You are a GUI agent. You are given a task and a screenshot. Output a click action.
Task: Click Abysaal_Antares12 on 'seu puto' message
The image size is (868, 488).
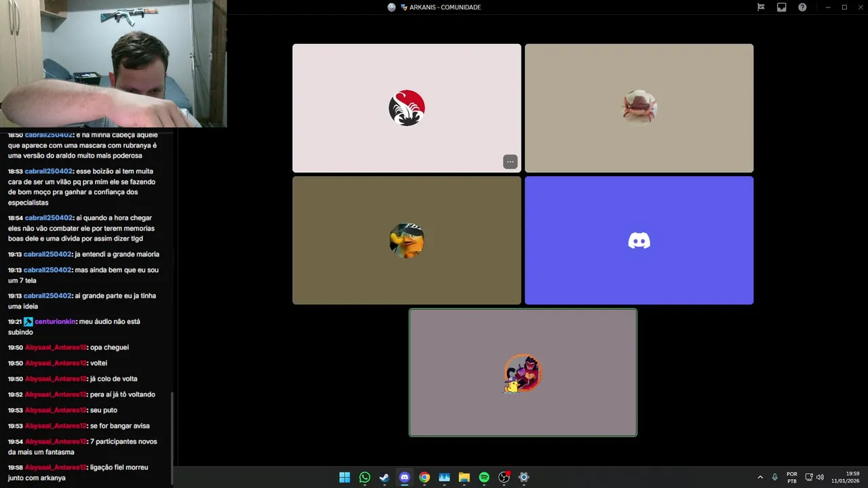56,410
